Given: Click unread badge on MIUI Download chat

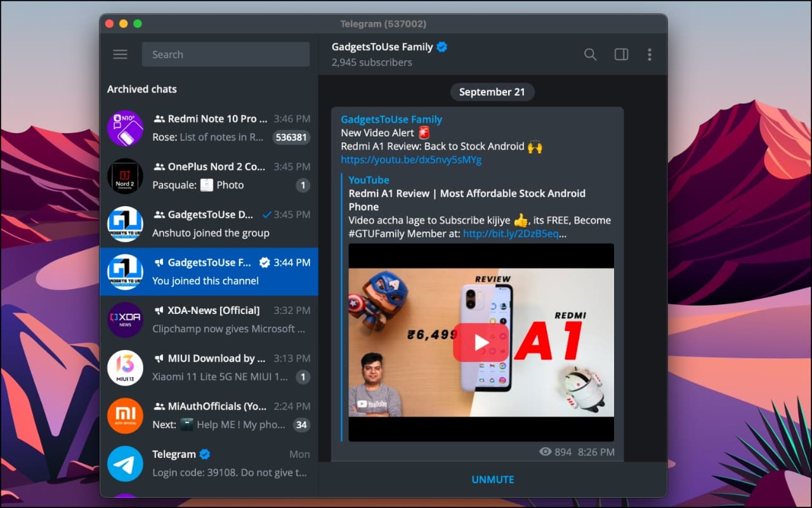Looking at the screenshot, I should (303, 377).
